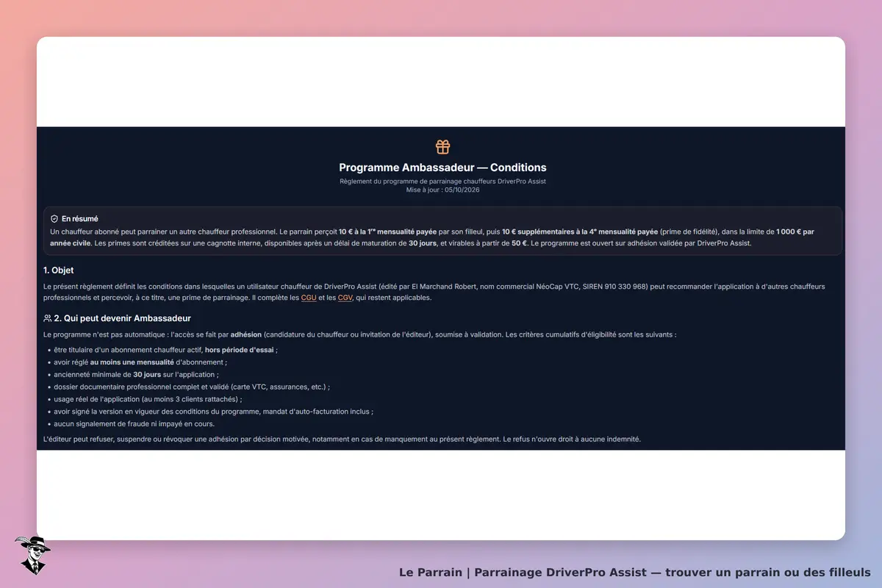Screen dimensions: 882x588
Task: Click the "Mise à jour : 05/10/2026" date line
Action: tap(442, 190)
